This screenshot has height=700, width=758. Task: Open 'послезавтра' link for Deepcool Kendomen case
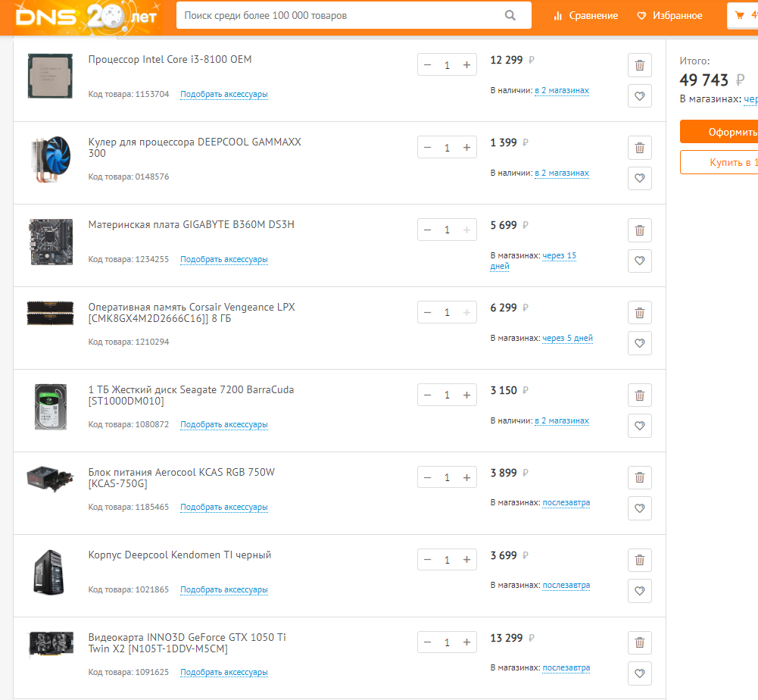(566, 586)
